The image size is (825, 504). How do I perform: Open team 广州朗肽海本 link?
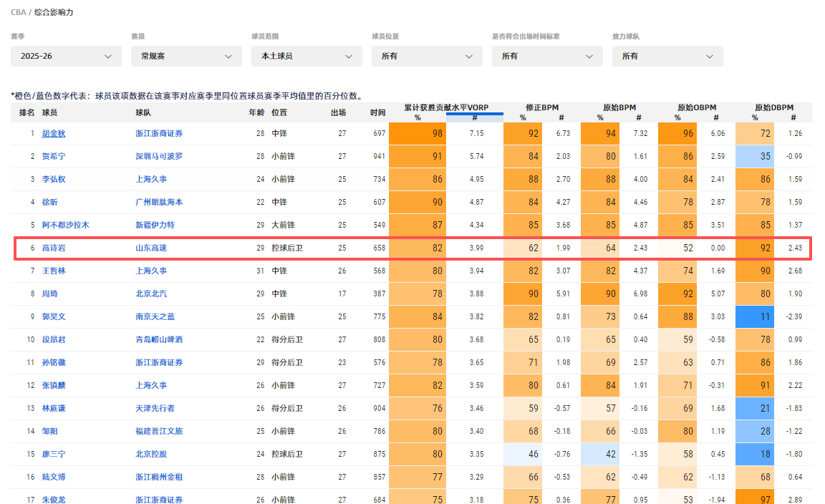[159, 202]
